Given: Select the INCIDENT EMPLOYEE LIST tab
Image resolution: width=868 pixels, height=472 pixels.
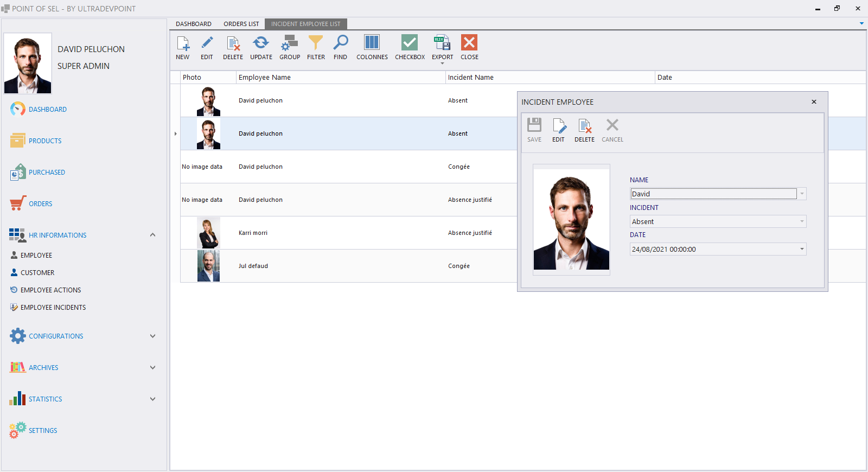Looking at the screenshot, I should pyautogui.click(x=306, y=24).
